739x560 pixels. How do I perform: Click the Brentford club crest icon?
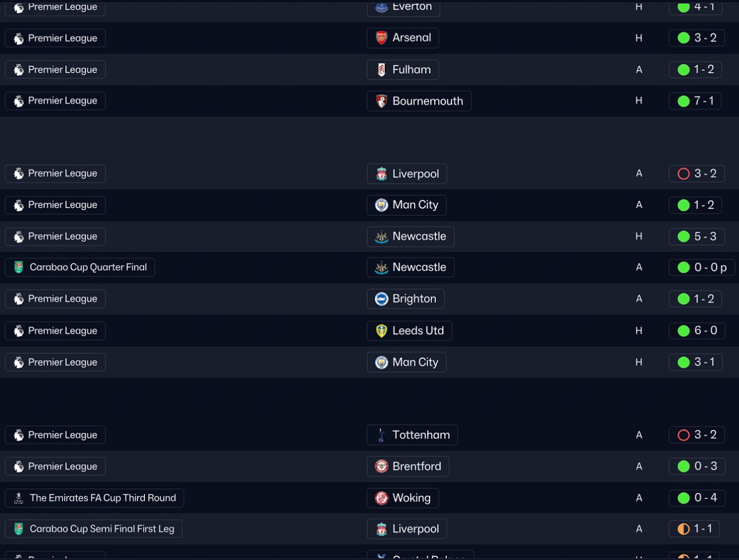click(382, 466)
